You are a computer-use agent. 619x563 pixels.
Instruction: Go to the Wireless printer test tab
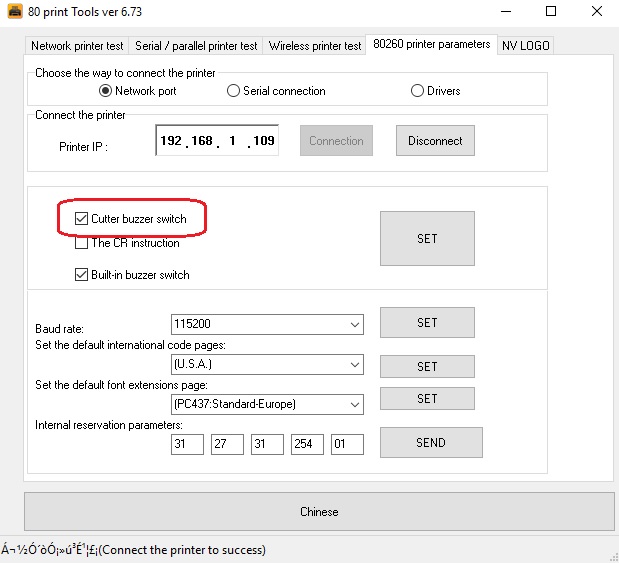tap(315, 46)
